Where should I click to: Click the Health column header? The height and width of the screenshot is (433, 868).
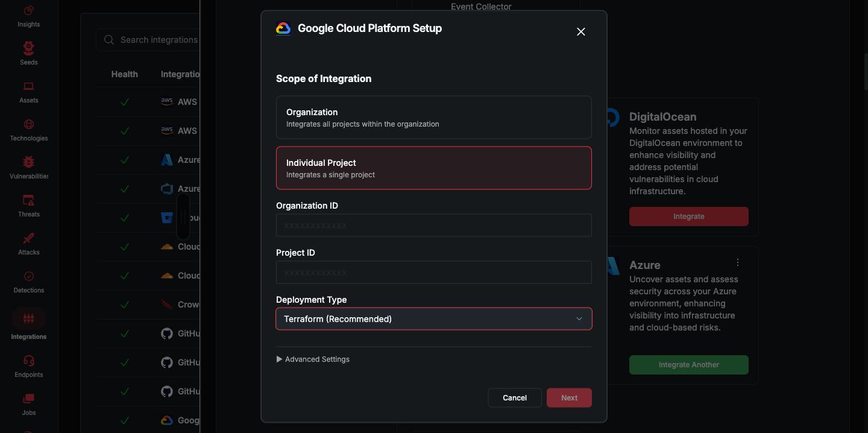[x=125, y=74]
